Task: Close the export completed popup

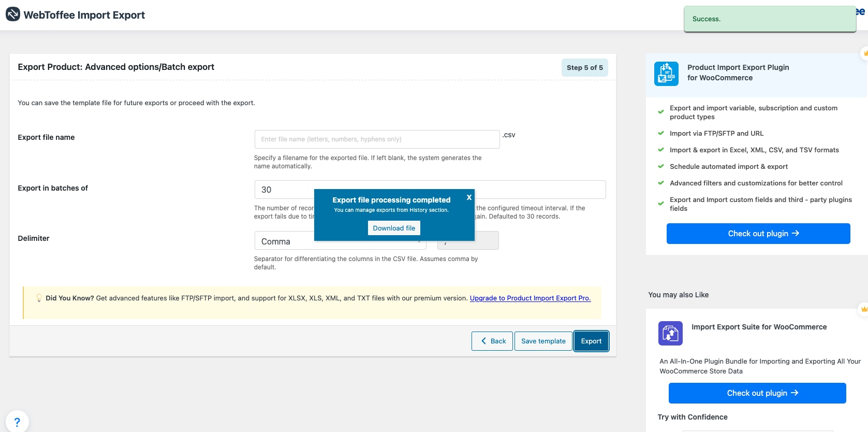Action: pyautogui.click(x=469, y=197)
